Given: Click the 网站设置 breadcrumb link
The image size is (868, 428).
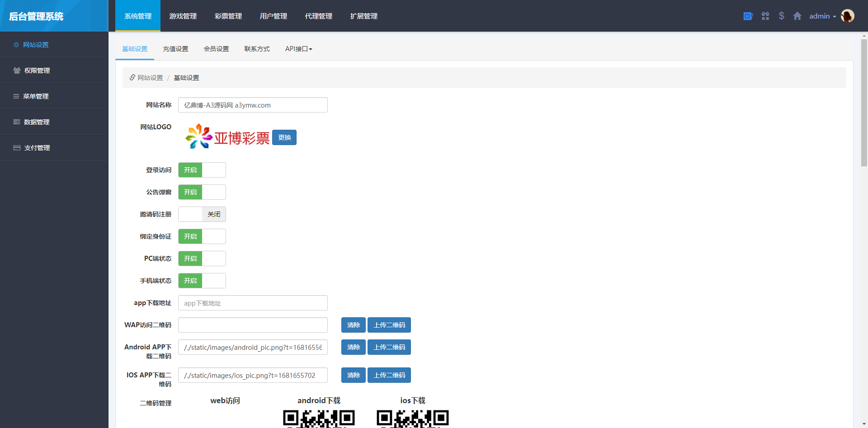Looking at the screenshot, I should tap(150, 78).
